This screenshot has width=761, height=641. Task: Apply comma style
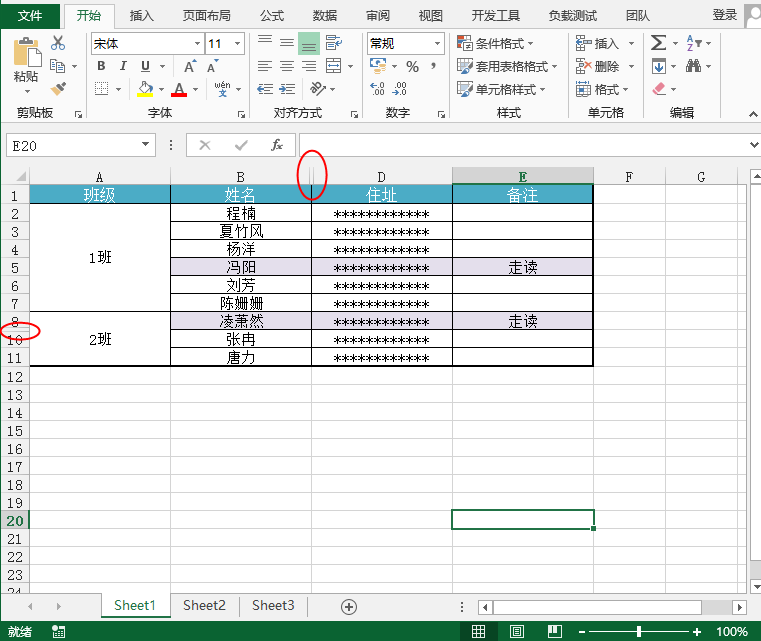click(433, 66)
